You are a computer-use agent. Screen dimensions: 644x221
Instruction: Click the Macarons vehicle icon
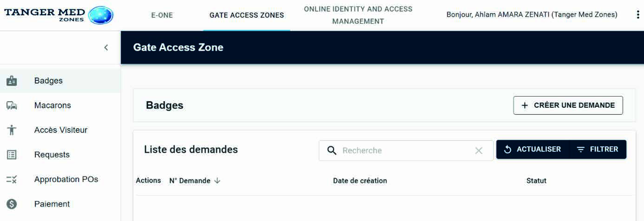[12, 105]
